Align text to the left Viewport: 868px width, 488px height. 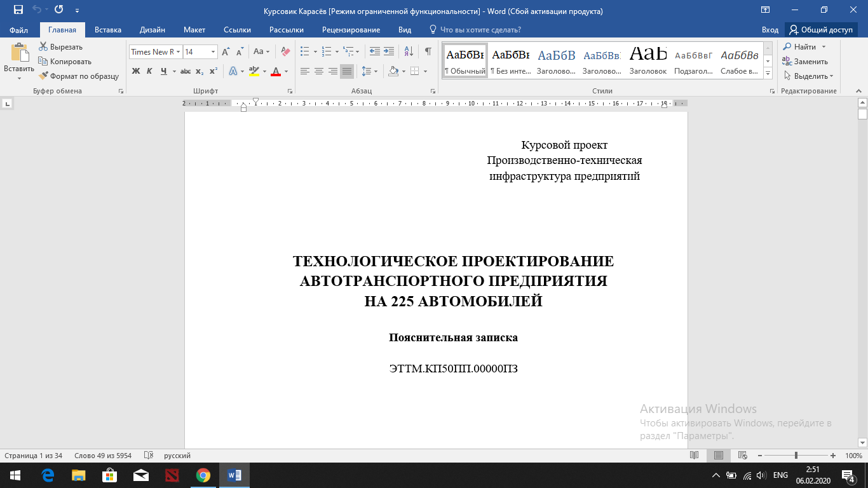pos(305,71)
